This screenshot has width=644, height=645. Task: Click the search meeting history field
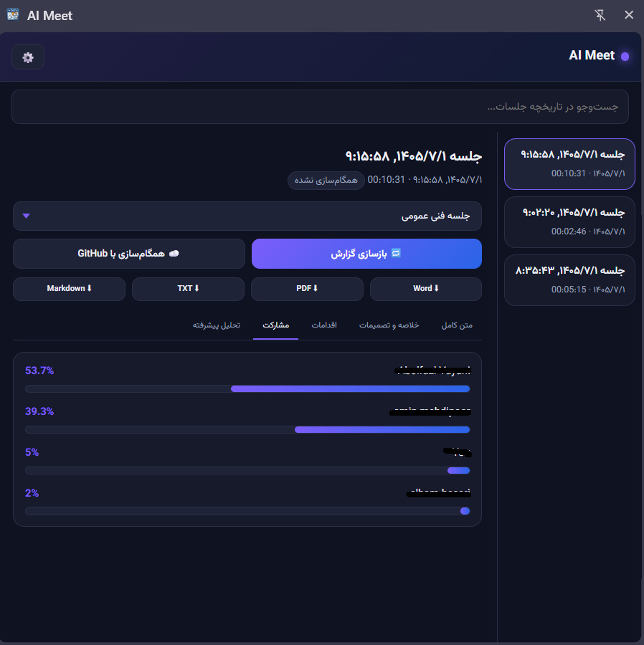[320, 107]
